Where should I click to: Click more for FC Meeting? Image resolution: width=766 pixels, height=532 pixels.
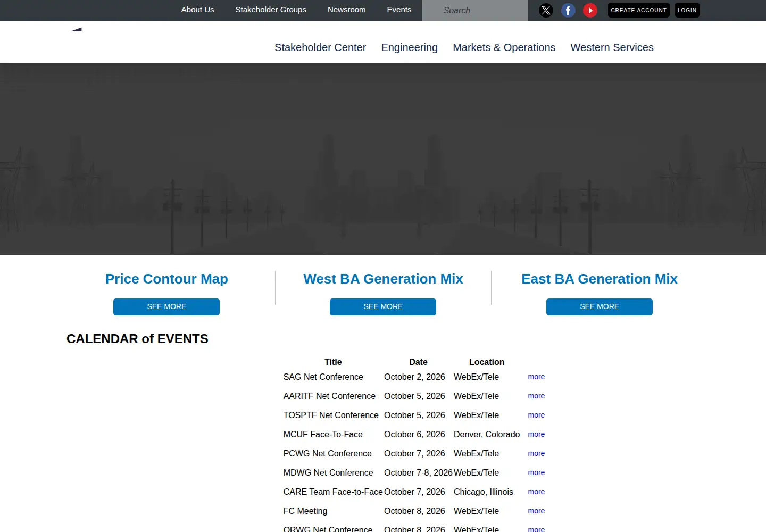(x=536, y=511)
